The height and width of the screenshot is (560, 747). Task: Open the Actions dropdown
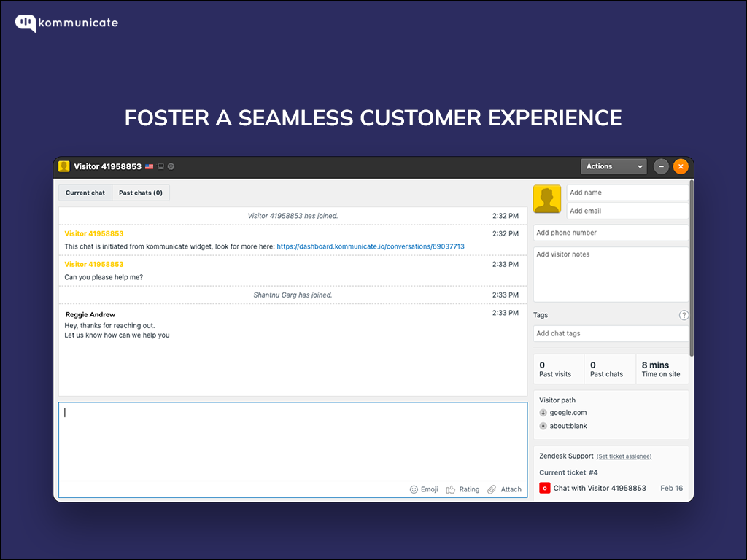coord(614,166)
